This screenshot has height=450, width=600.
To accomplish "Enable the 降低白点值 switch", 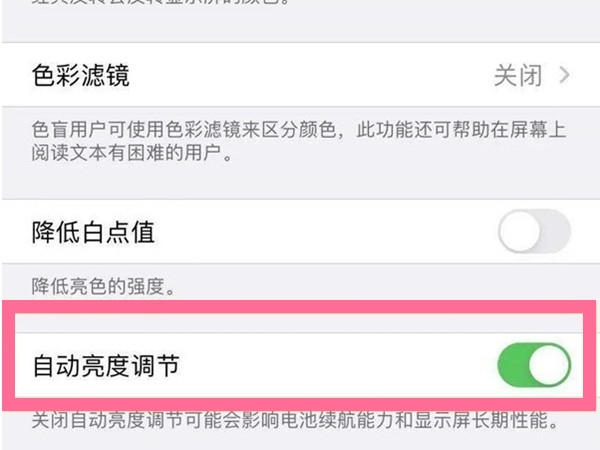I will click(534, 234).
